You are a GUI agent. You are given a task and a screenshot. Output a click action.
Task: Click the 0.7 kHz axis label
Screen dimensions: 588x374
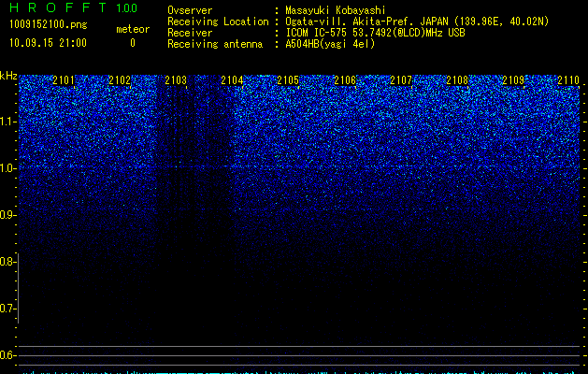point(7,309)
